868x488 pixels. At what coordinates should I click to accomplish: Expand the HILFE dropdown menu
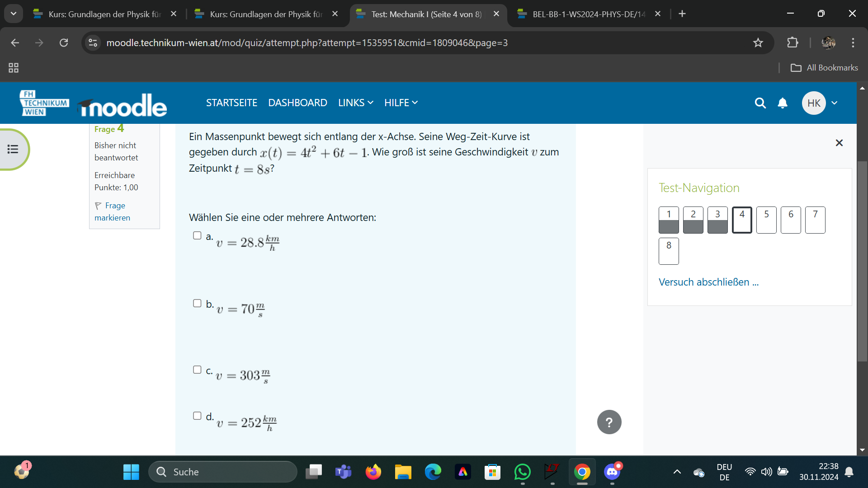point(401,103)
